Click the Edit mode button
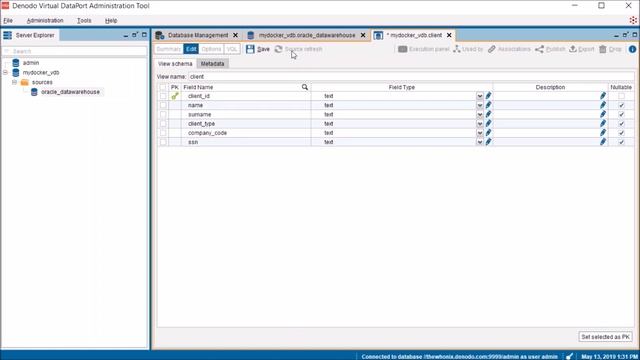Viewport: 640px width, 360px height. (x=191, y=49)
